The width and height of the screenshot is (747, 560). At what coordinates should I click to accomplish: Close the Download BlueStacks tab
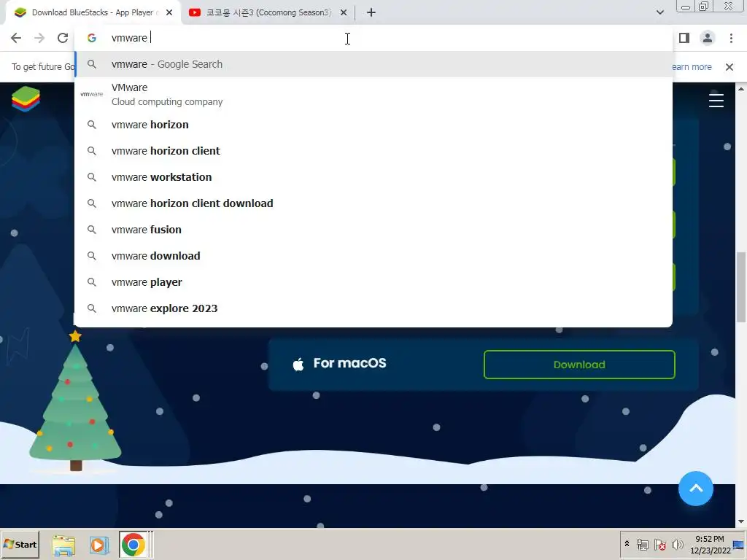click(169, 12)
